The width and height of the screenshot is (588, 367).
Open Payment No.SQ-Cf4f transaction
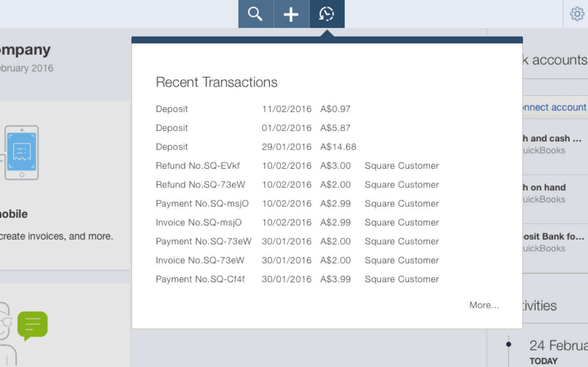coord(200,279)
